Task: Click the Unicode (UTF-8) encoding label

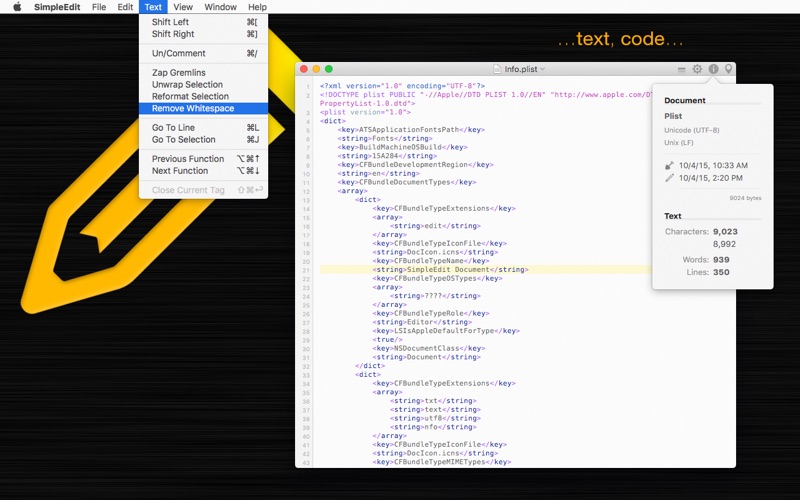Action: (691, 130)
